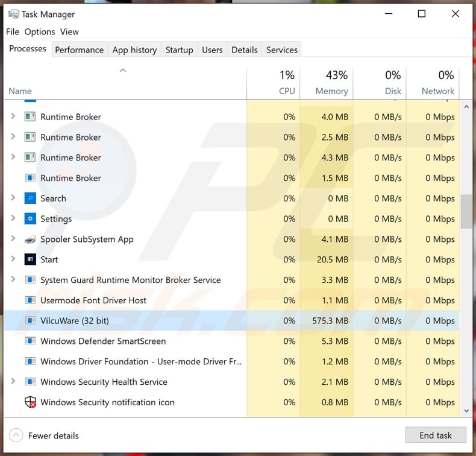Select the Usermode Font Driver Host name
This screenshot has width=476, height=456.
pos(93,300)
